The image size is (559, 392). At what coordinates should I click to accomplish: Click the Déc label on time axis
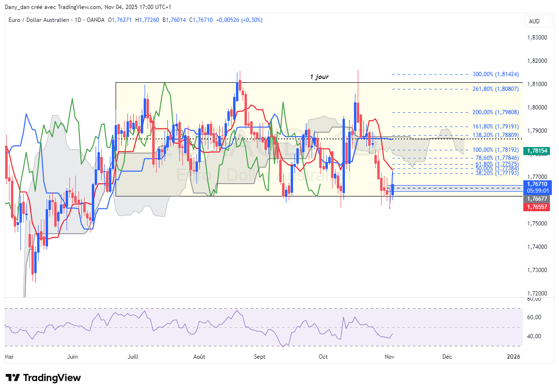click(x=447, y=357)
